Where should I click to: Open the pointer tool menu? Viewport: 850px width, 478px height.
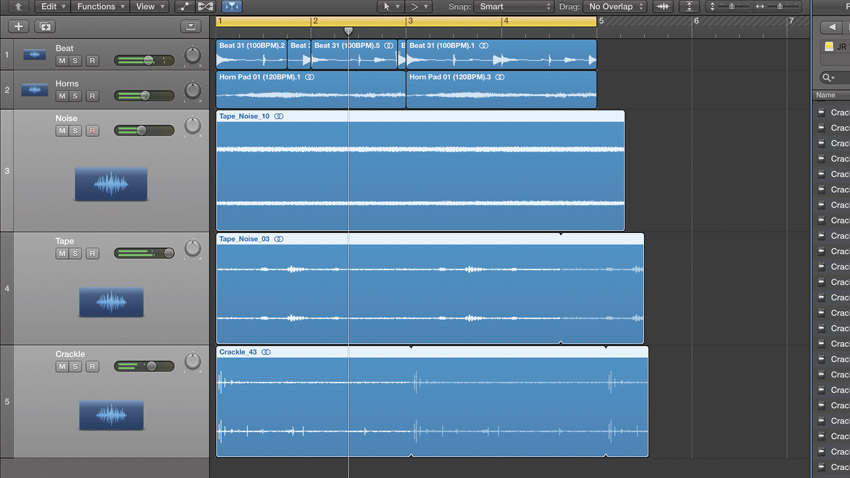pos(391,7)
